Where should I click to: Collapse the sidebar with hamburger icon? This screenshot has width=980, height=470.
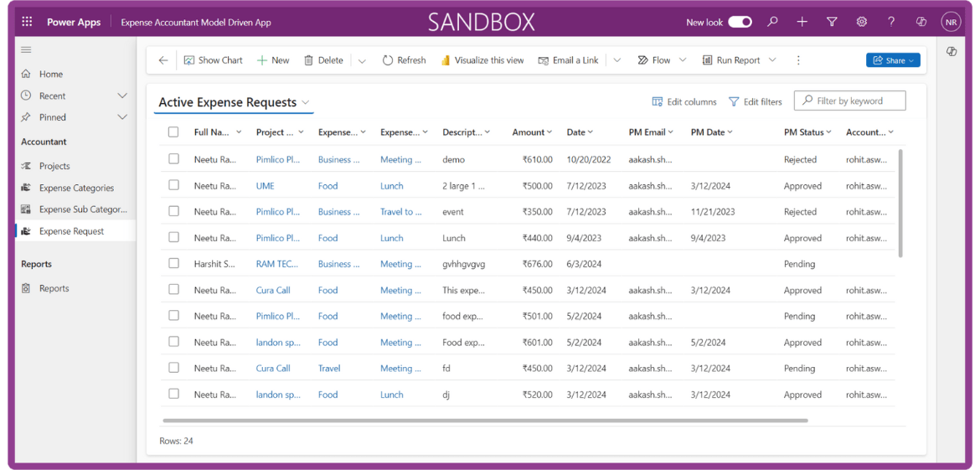click(26, 49)
